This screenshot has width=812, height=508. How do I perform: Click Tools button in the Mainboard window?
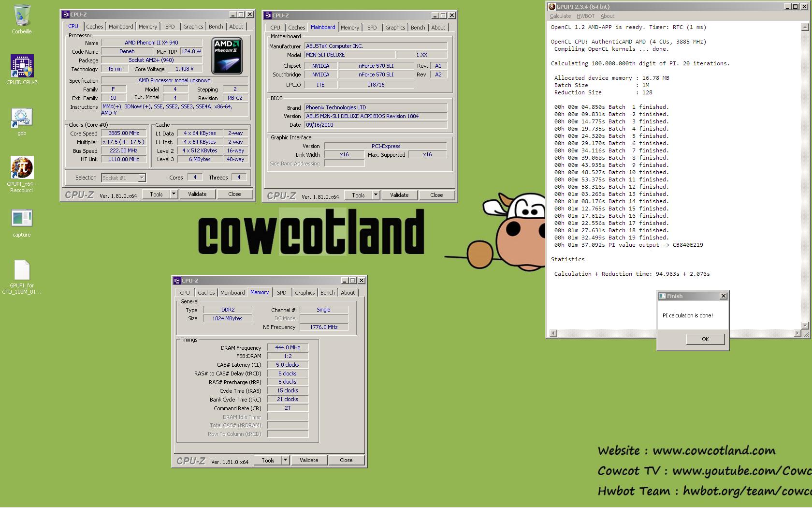358,195
